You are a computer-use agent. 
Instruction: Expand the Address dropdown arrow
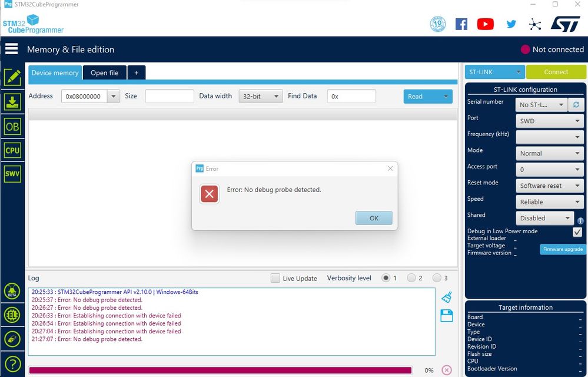pyautogui.click(x=113, y=97)
